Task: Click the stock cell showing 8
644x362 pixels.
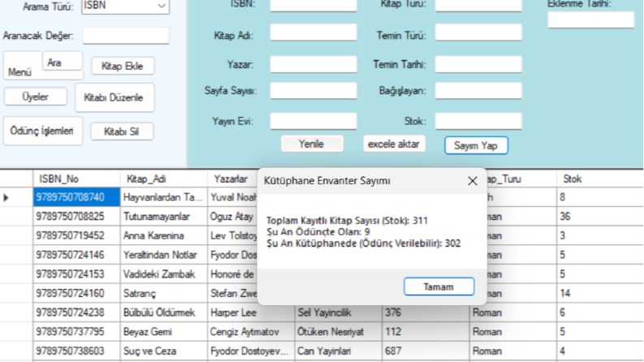Action: pyautogui.click(x=600, y=197)
